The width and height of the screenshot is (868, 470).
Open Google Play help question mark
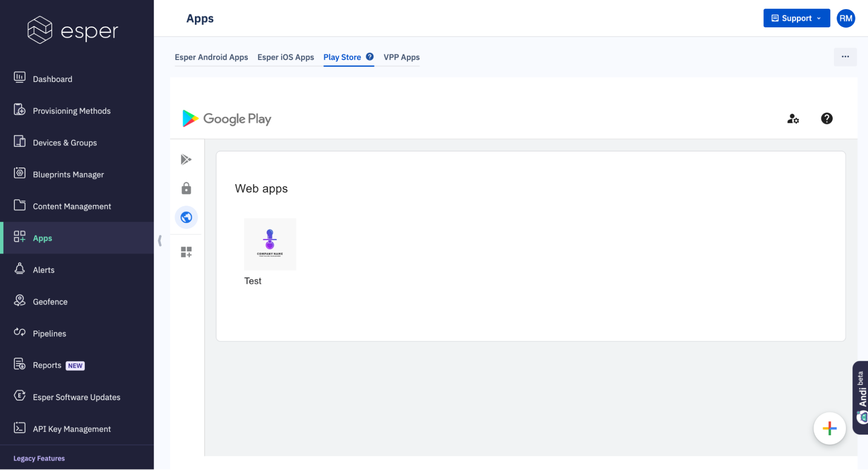tap(826, 118)
